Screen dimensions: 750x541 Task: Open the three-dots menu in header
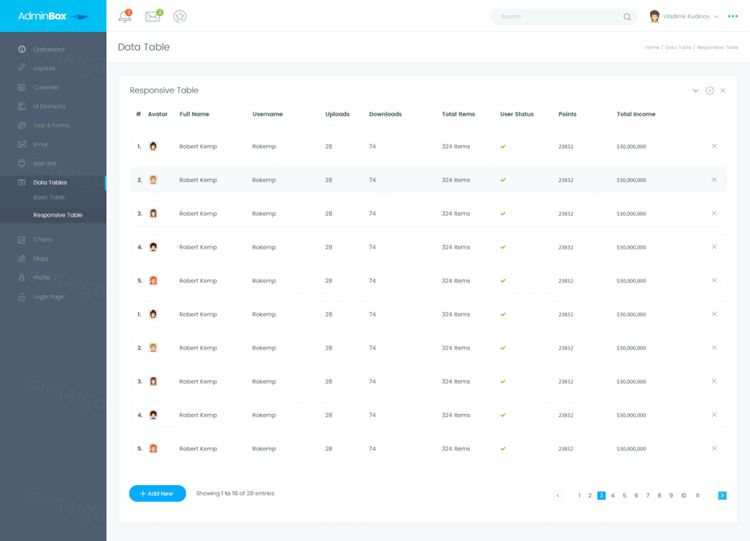coord(733,16)
